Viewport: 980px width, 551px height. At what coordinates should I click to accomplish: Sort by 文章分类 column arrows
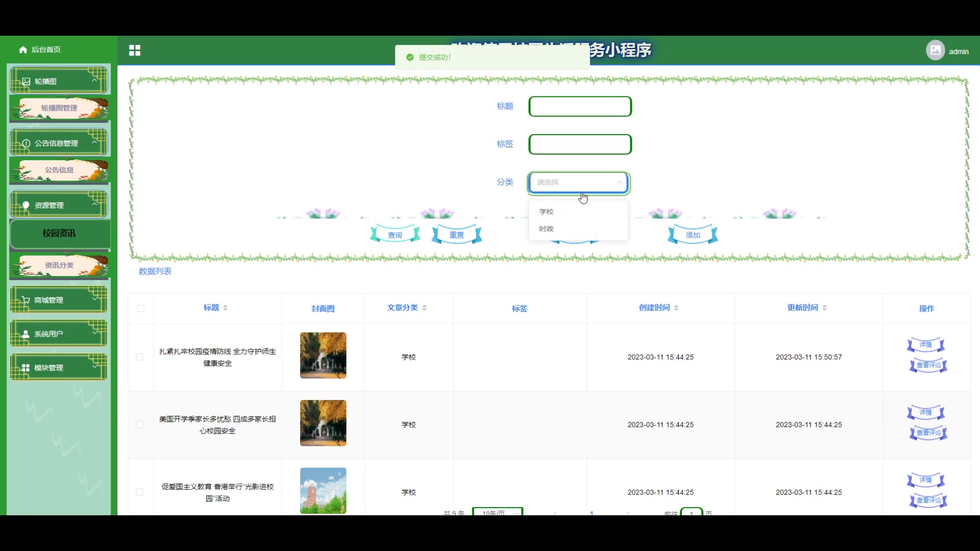pyautogui.click(x=424, y=308)
